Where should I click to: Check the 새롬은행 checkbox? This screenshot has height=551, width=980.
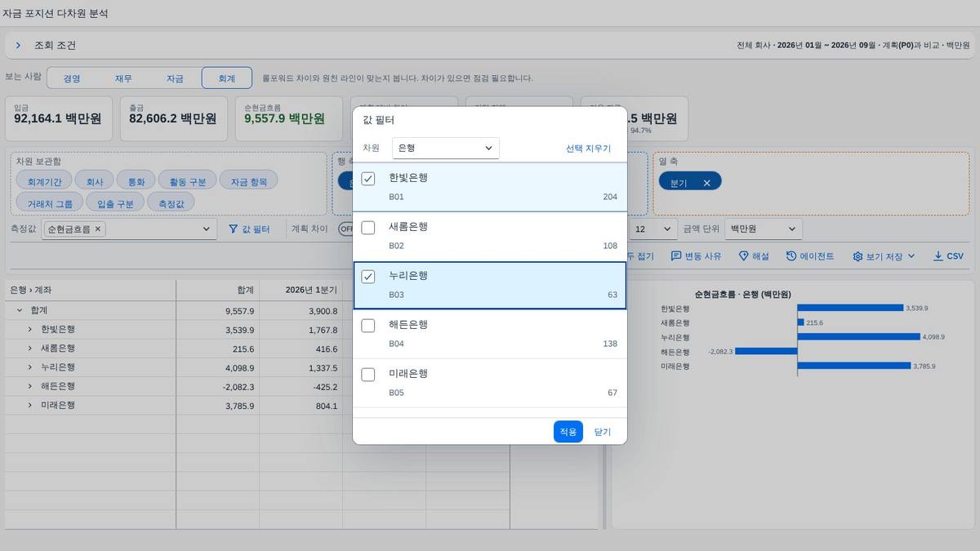tap(368, 228)
